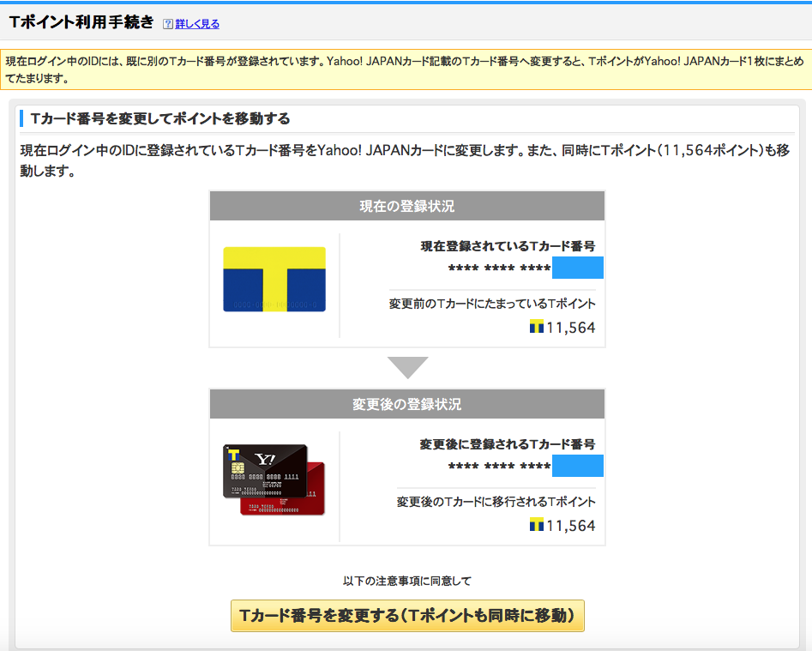Click the 変更前のTカードにたまっているTポイント label
Screen dimensions: 812x651
(x=492, y=304)
